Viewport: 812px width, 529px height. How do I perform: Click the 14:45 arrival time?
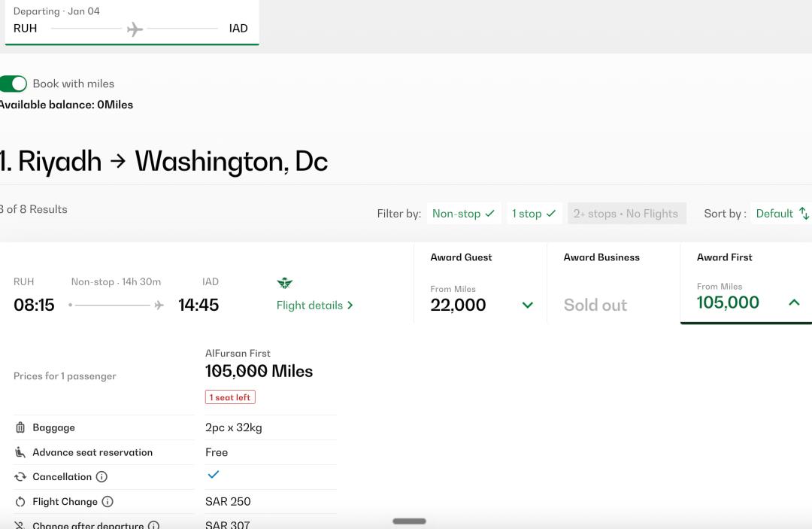coord(198,305)
